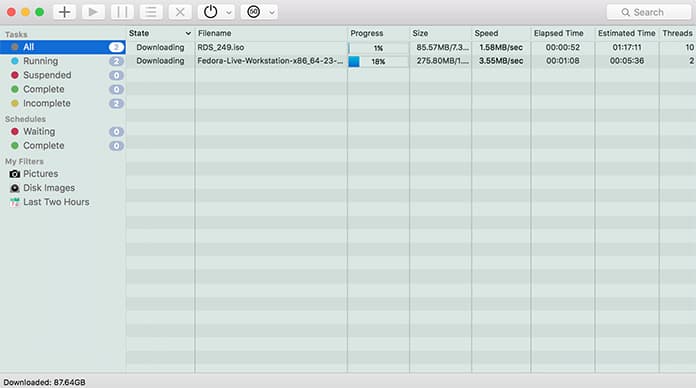This screenshot has width=696, height=388.
Task: Select Suspended tasks filter
Action: pos(63,75)
